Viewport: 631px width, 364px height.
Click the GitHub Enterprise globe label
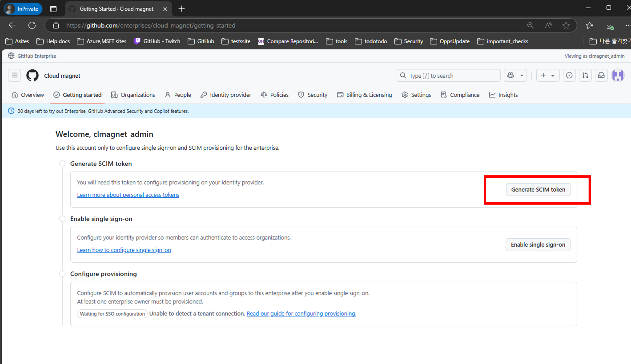pos(32,56)
